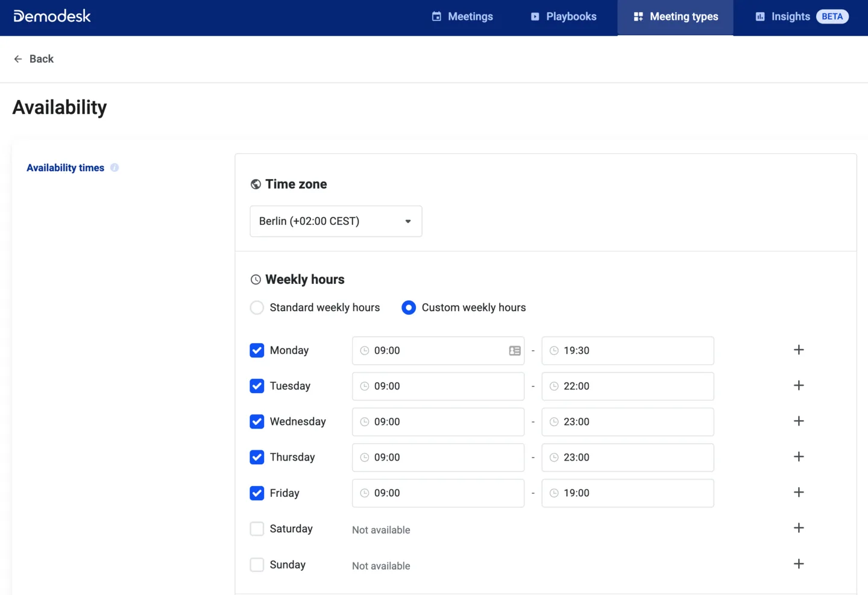Open Wednesday end time 23:00 picker
Image resolution: width=868 pixels, height=595 pixels.
627,422
